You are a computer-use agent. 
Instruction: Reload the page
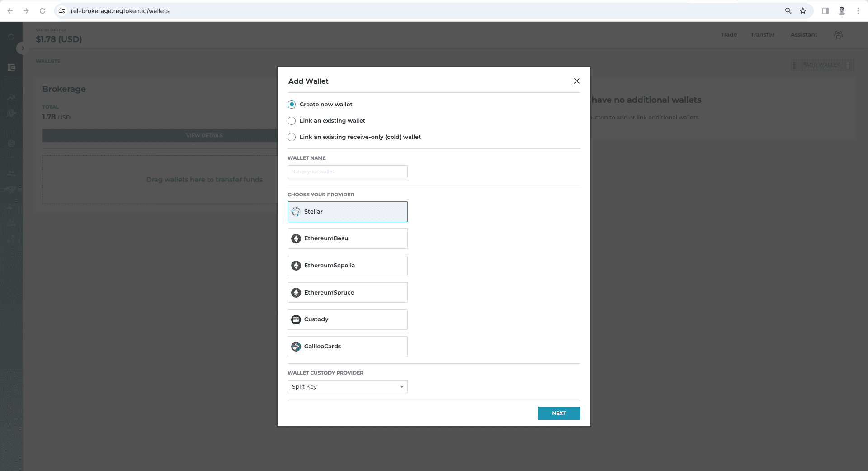[x=42, y=11]
